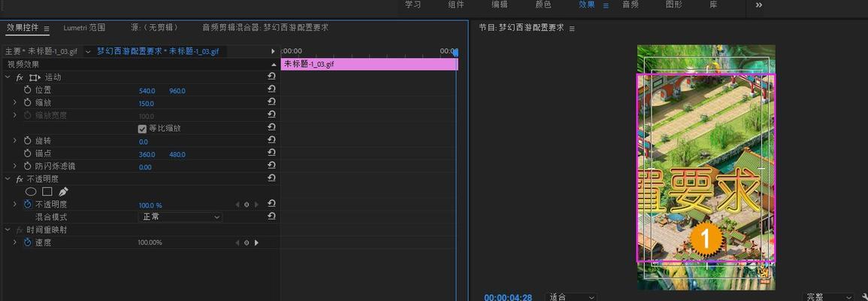Toggle animation stopwatch for 缩放
The width and height of the screenshot is (868, 301).
(28, 102)
